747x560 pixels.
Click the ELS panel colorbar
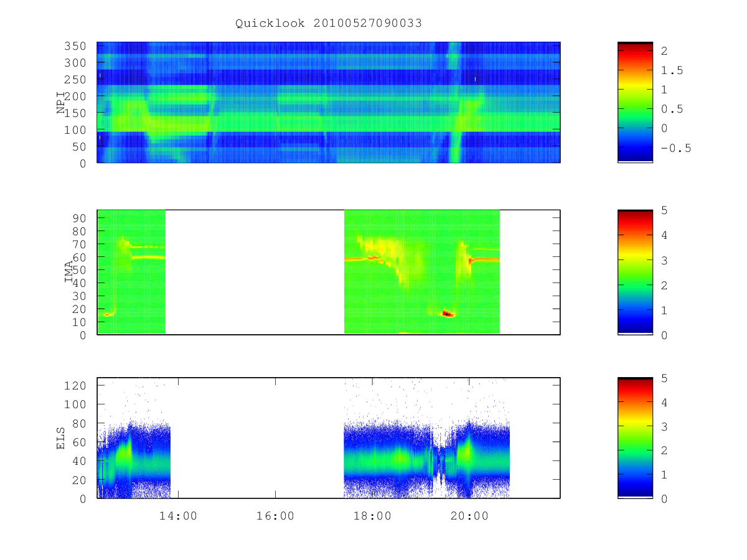pyautogui.click(x=635, y=438)
